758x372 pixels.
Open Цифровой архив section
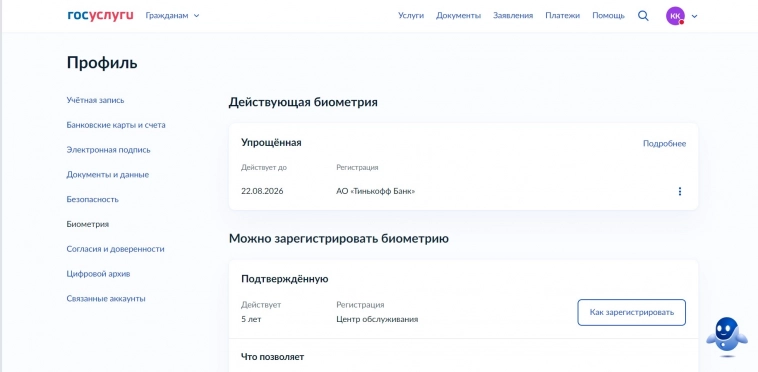tap(98, 273)
